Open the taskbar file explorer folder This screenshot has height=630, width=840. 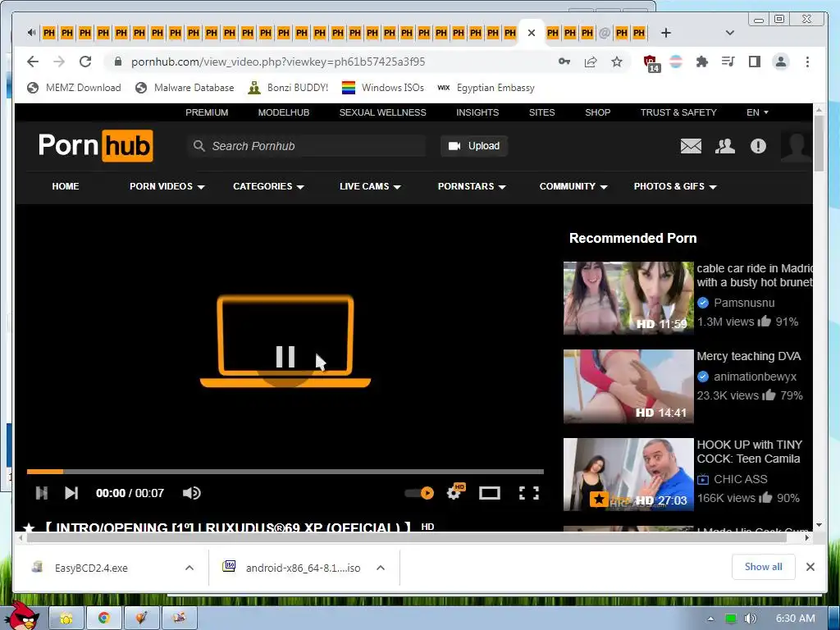[66, 619]
